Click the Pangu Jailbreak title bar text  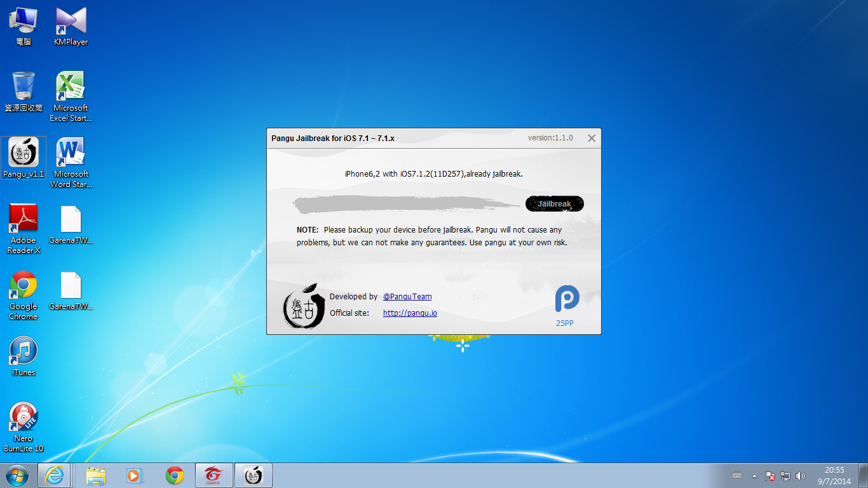click(x=333, y=138)
